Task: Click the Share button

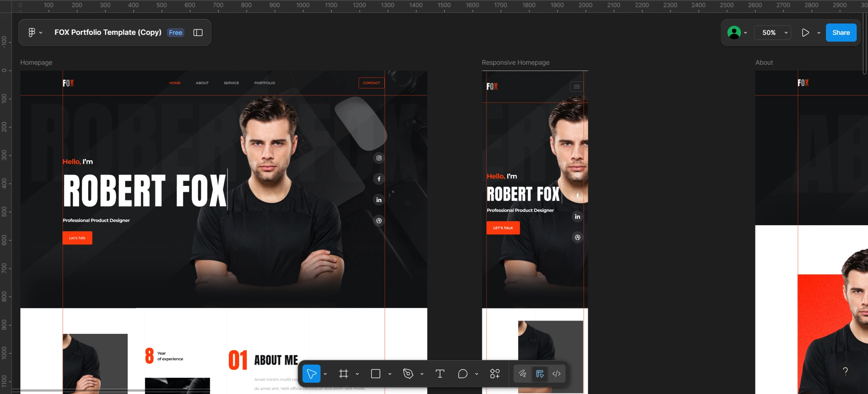Action: pos(841,33)
